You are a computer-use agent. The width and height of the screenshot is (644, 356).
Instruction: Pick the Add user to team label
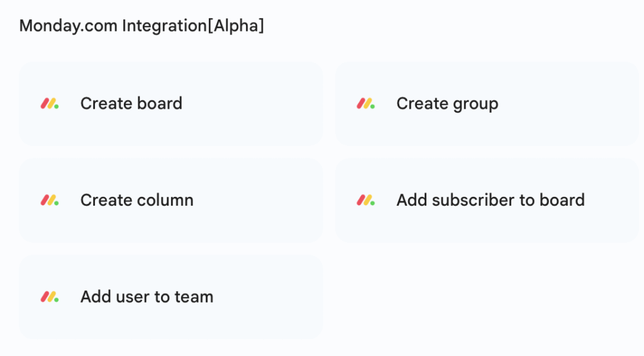[x=147, y=297]
